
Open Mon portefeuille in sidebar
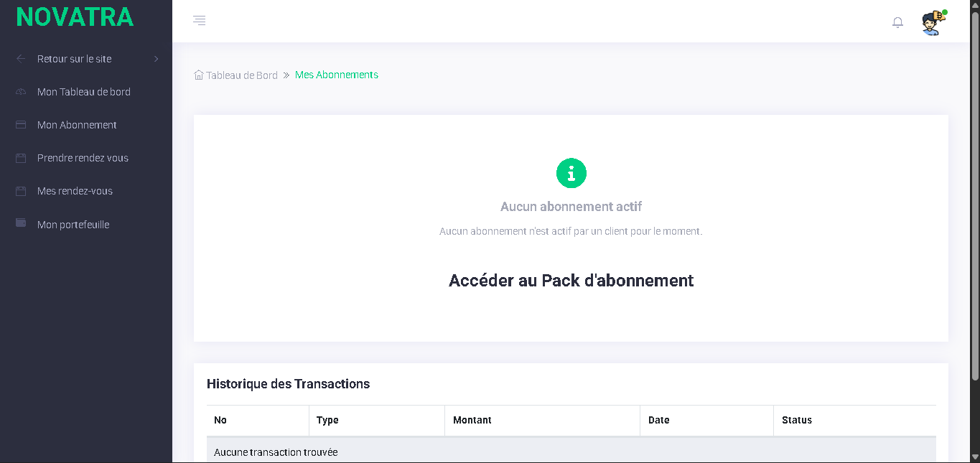tap(73, 225)
